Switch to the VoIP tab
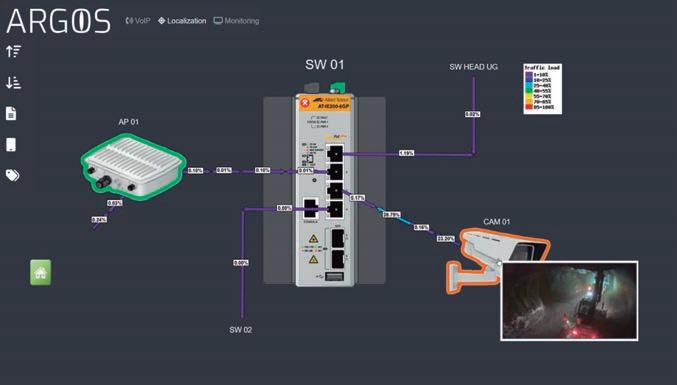 [138, 20]
